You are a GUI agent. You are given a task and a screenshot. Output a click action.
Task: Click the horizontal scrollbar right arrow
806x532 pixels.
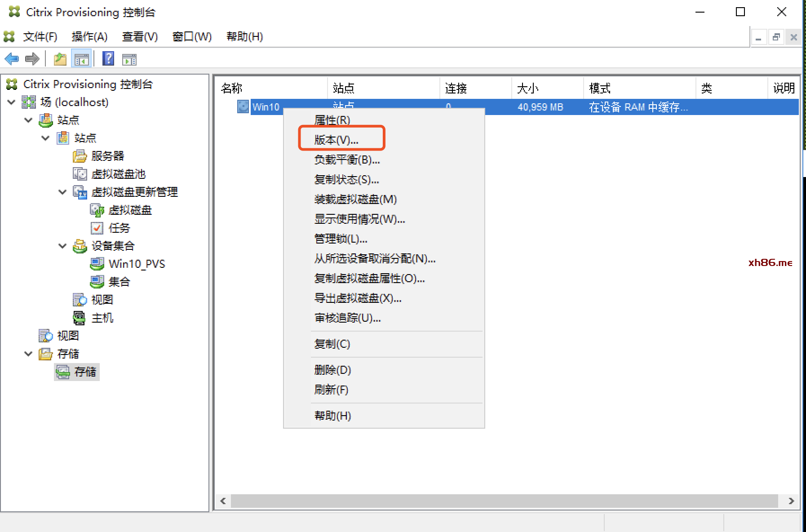pyautogui.click(x=791, y=501)
